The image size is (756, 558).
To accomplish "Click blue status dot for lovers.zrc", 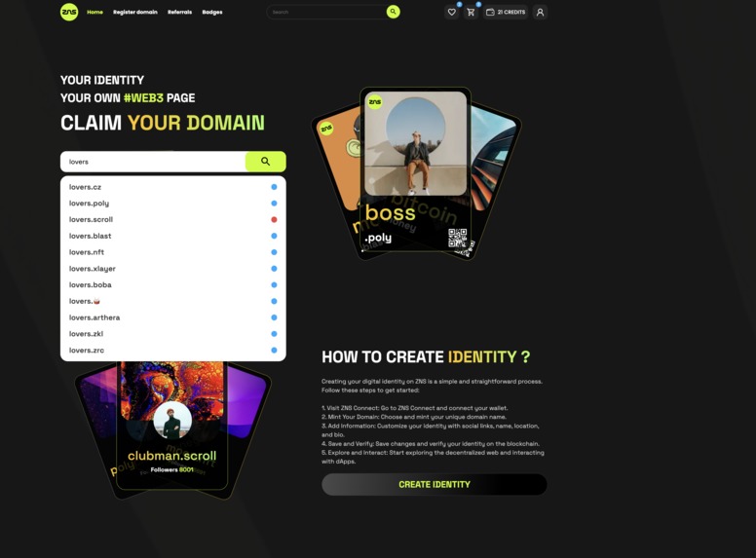I will pyautogui.click(x=274, y=351).
